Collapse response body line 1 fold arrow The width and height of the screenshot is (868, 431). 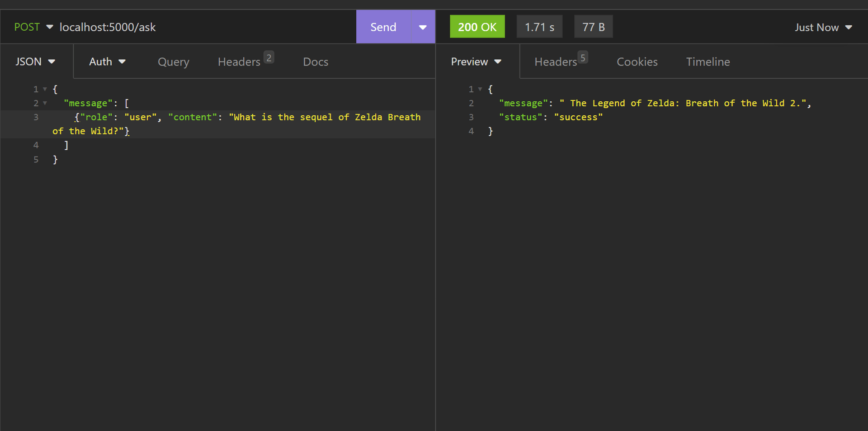click(x=480, y=89)
